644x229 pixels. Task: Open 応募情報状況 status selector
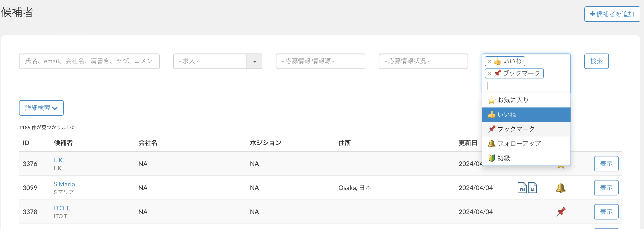[423, 61]
